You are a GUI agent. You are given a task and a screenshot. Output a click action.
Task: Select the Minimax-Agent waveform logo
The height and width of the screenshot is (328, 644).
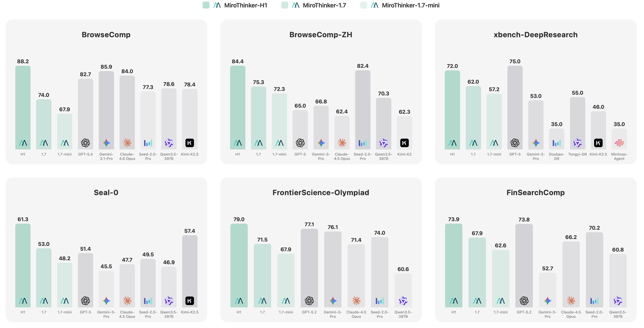pos(619,143)
